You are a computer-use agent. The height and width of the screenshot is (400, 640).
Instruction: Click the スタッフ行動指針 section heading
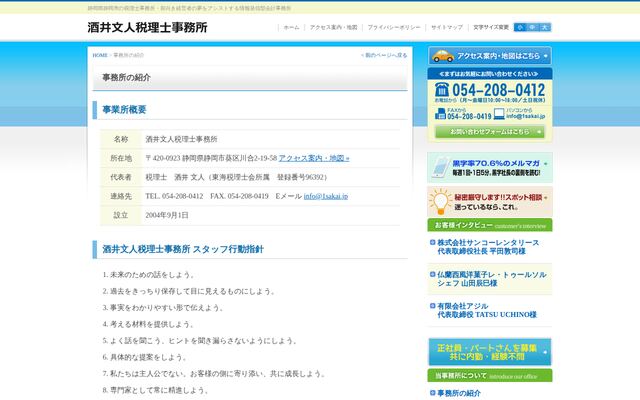183,249
